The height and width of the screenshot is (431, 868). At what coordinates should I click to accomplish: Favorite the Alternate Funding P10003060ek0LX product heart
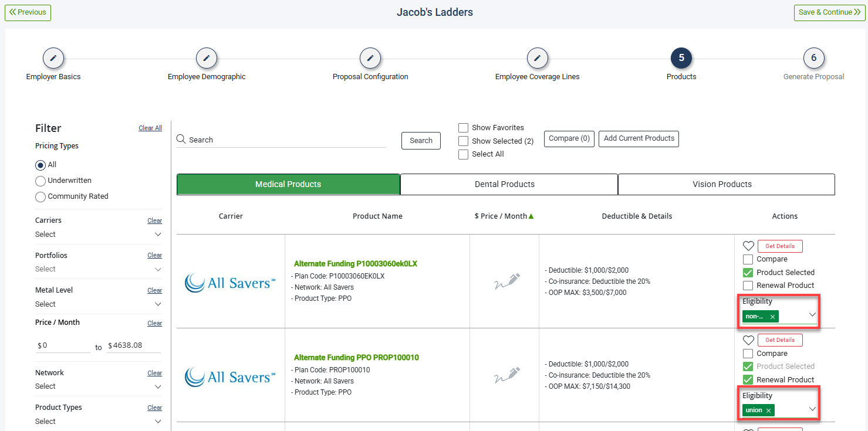tap(748, 246)
